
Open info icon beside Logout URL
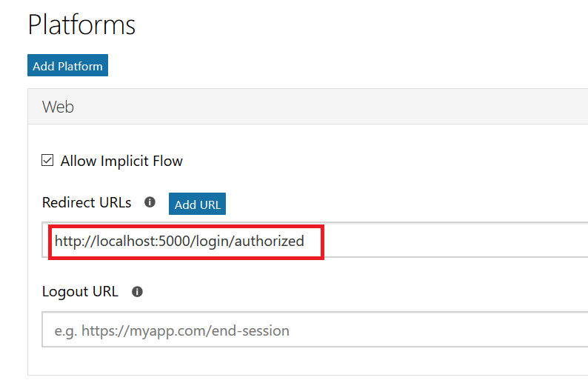click(137, 292)
